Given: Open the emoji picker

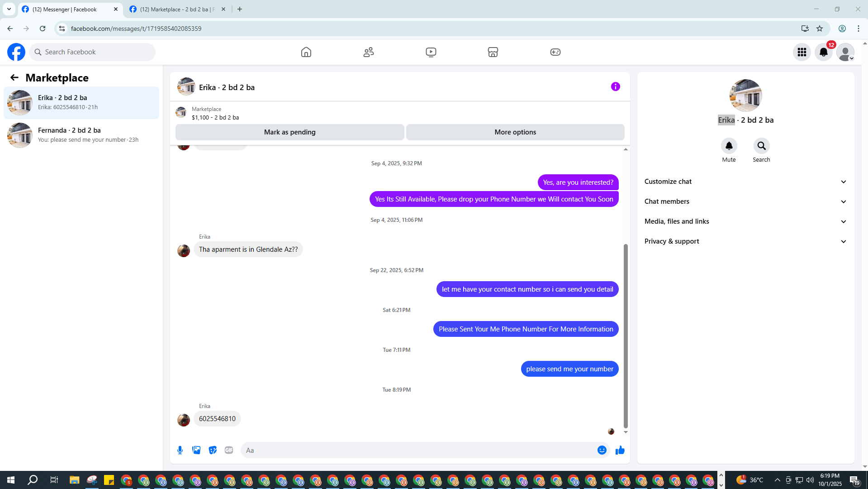Looking at the screenshot, I should click(602, 450).
